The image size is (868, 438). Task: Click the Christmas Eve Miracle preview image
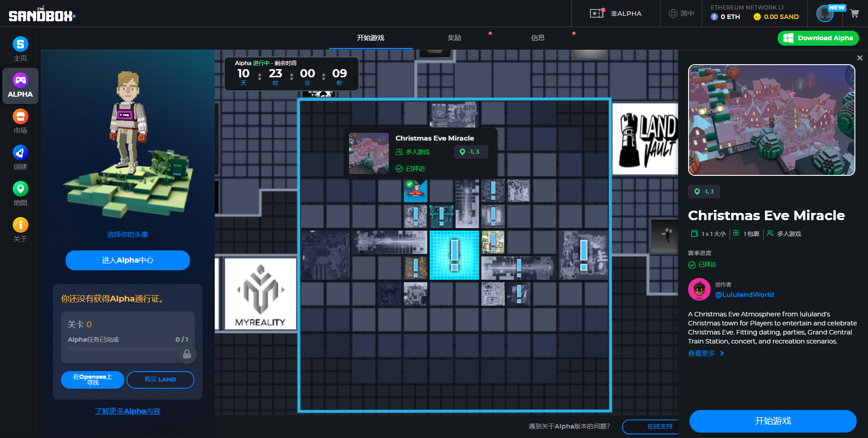(x=772, y=120)
